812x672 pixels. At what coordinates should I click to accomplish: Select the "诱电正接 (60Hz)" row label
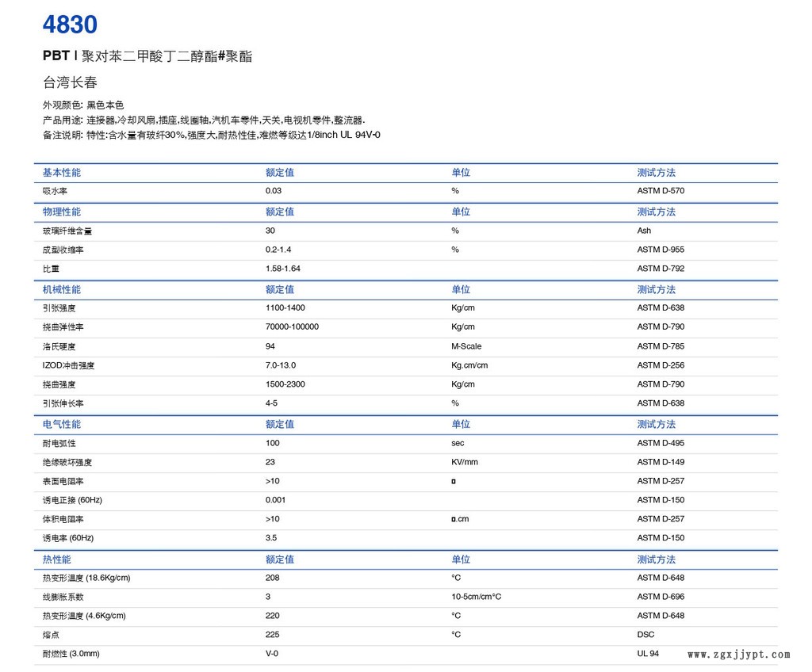(72, 501)
